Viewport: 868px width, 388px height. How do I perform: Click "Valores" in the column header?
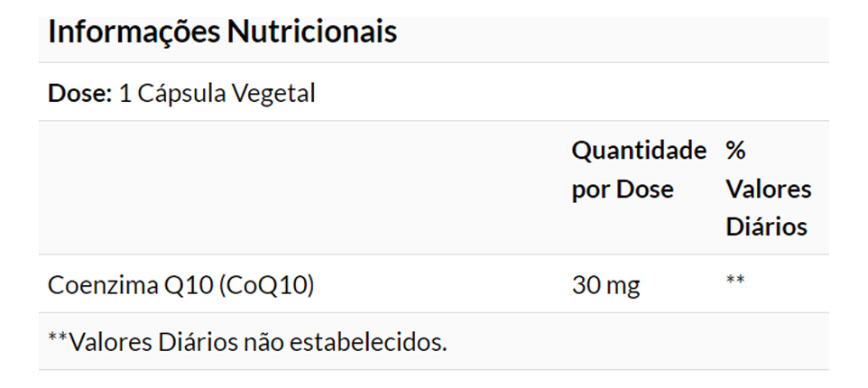(768, 189)
